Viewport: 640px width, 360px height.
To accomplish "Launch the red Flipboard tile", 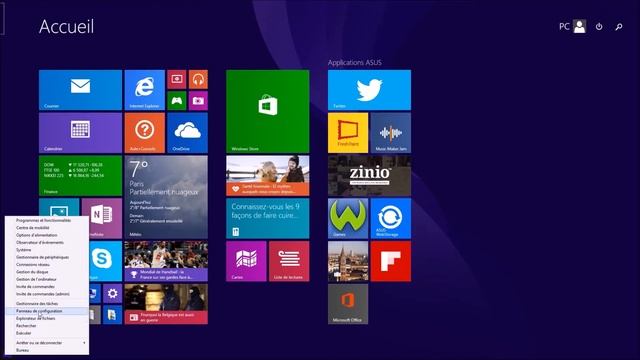I will (x=391, y=261).
